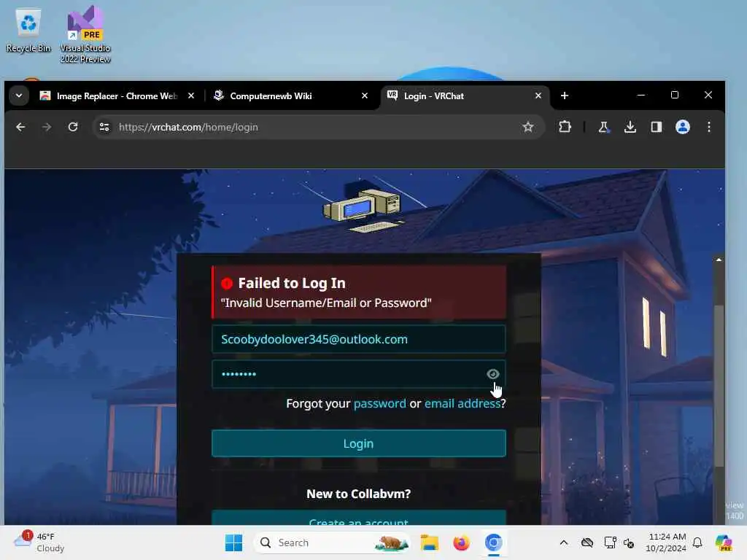View site information icon in address bar
Viewport: 747px width, 560px height.
click(x=104, y=127)
